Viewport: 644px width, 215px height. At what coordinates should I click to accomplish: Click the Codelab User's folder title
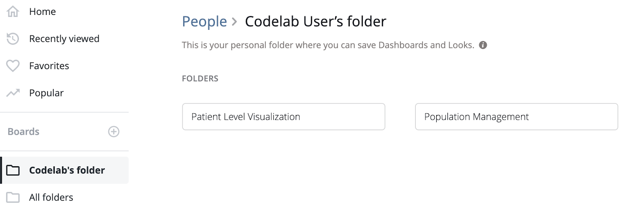(316, 21)
